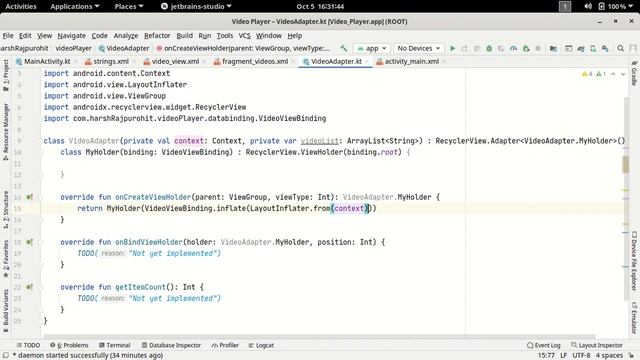This screenshot has height=360, width=640.
Task: Toggle the Favorites side tool window
Action: tap(6, 259)
